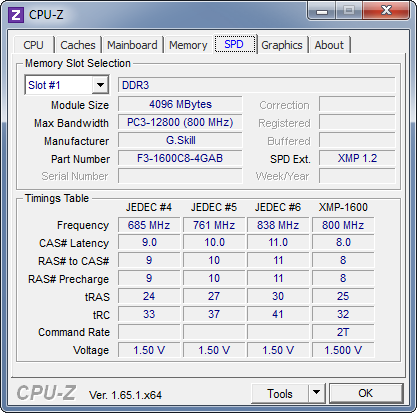The height and width of the screenshot is (413, 417).
Task: Click the F3-1600C8-4GAB part number
Action: click(x=180, y=158)
